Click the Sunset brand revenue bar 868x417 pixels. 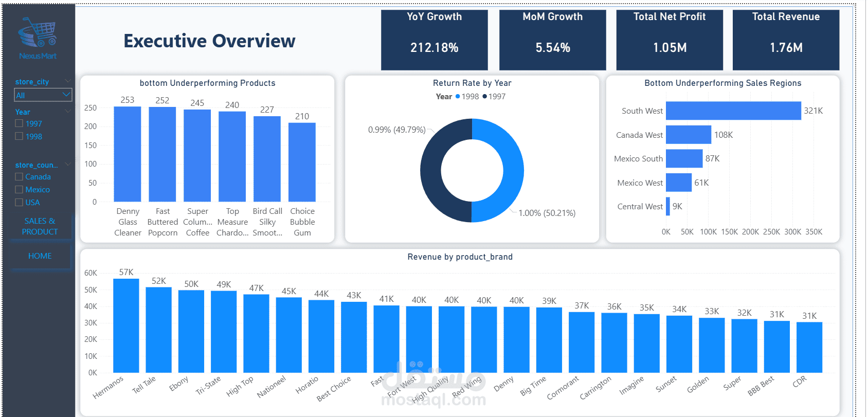679,344
